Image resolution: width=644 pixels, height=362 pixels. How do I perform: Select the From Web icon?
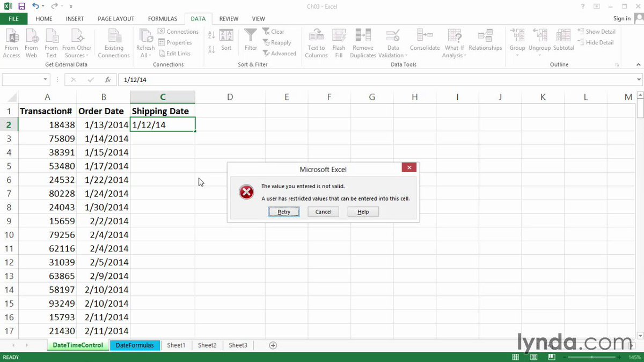(x=32, y=43)
